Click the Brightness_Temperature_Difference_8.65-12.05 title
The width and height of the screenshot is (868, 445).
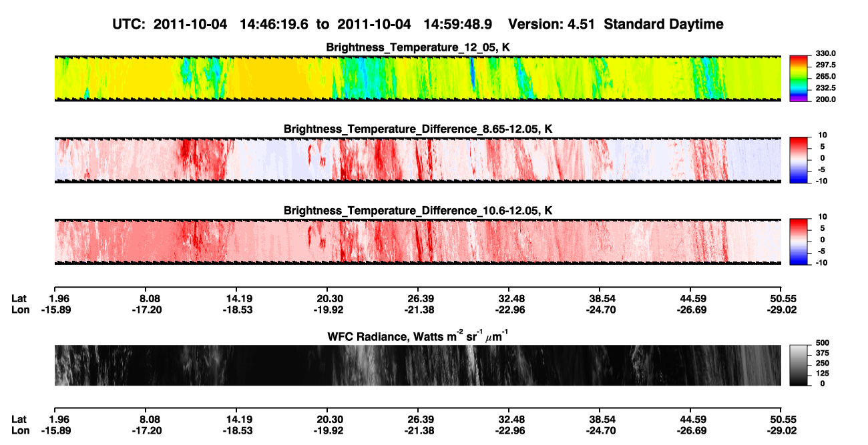coord(418,129)
